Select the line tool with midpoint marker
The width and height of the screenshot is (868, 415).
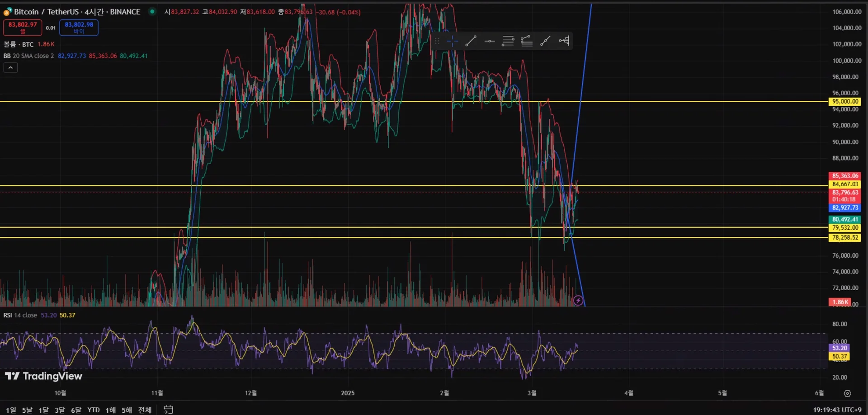[x=545, y=41]
